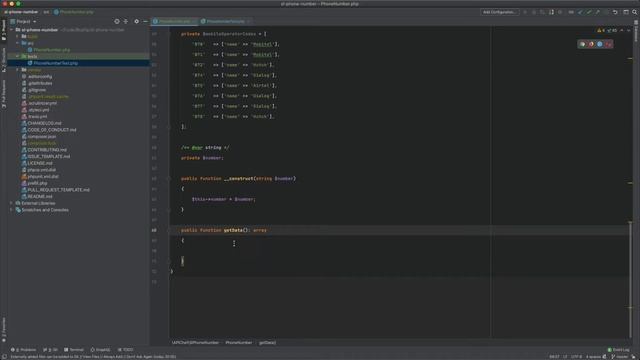This screenshot has height=360, width=640.
Task: Hide the Project tool window
Action: tap(145, 21)
